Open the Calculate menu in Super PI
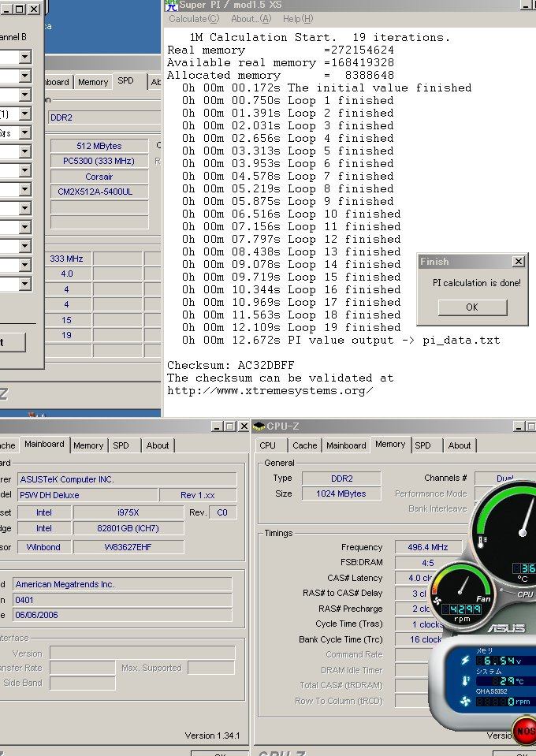The width and height of the screenshot is (536, 756). [194, 19]
